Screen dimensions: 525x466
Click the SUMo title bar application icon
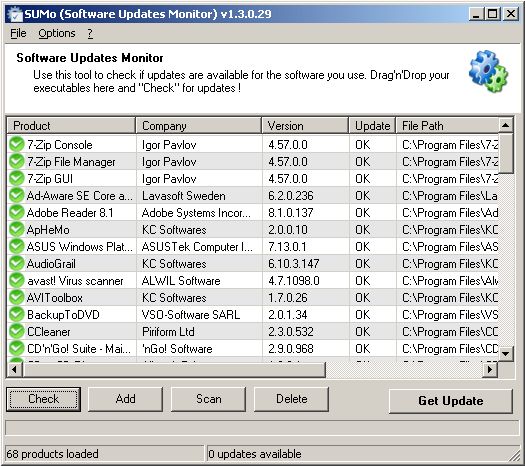coord(15,14)
